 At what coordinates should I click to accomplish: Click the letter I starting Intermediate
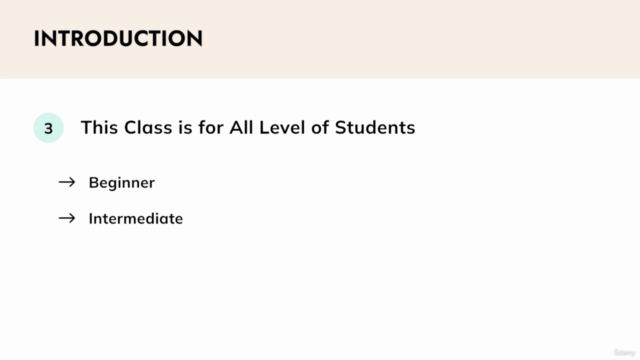91,218
